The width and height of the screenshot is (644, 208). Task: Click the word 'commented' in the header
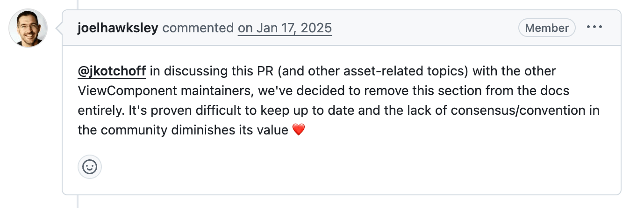click(x=198, y=28)
